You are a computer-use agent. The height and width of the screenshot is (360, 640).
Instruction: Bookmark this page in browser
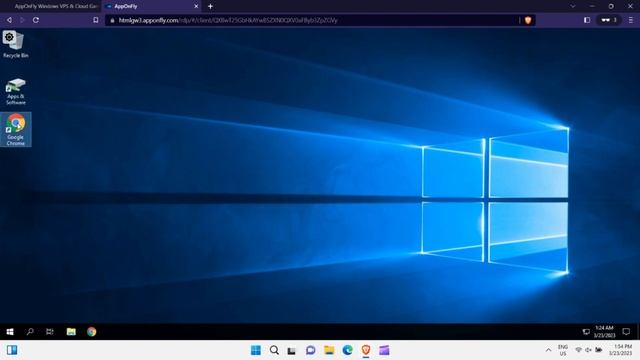click(x=96, y=20)
